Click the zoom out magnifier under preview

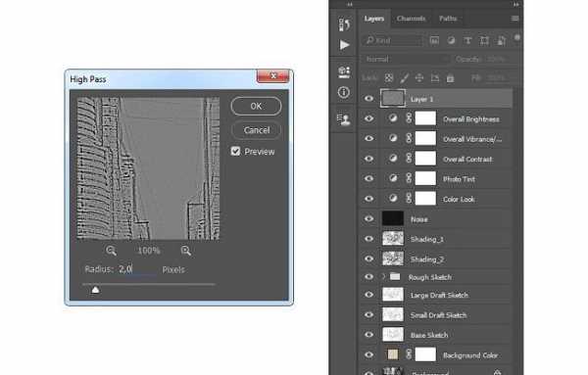coord(111,251)
